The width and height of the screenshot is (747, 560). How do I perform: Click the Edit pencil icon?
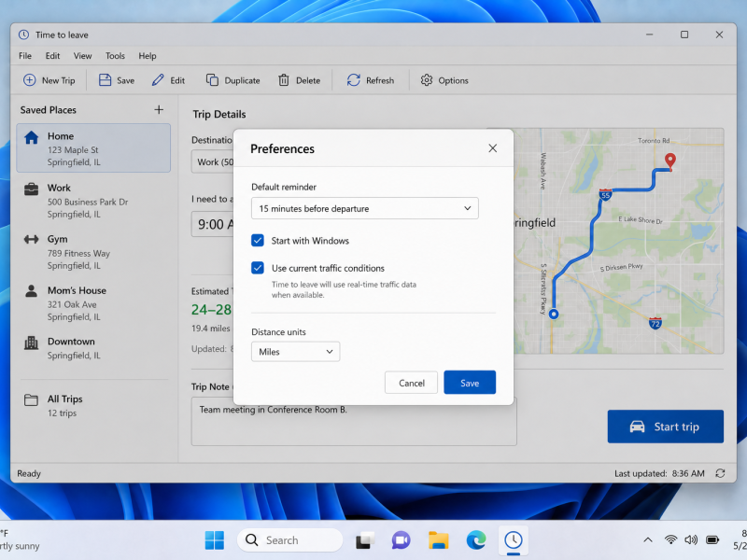[158, 80]
